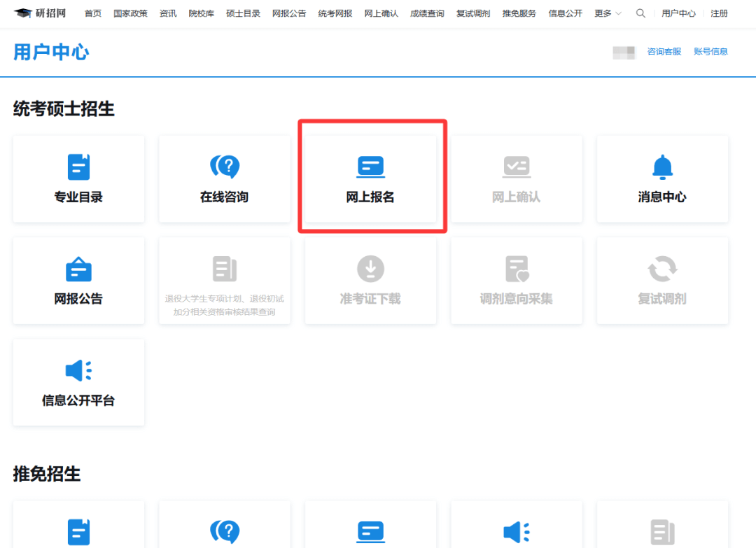
Task: Expand the 更多 dropdown menu
Action: tap(608, 13)
